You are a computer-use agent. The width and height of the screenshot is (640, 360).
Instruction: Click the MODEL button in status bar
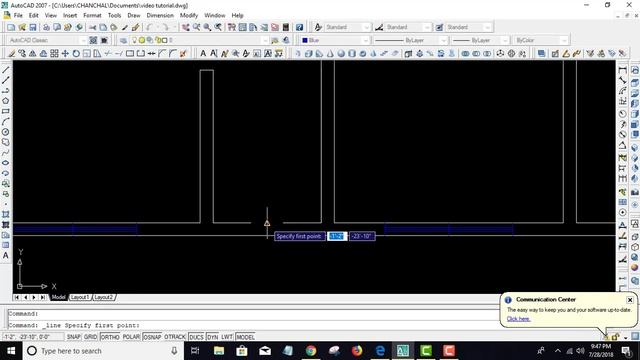click(245, 337)
